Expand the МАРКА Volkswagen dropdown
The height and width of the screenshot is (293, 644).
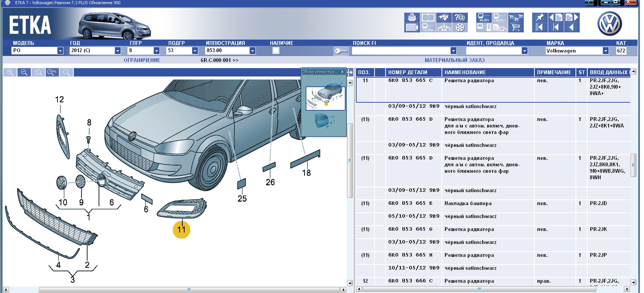pyautogui.click(x=605, y=51)
